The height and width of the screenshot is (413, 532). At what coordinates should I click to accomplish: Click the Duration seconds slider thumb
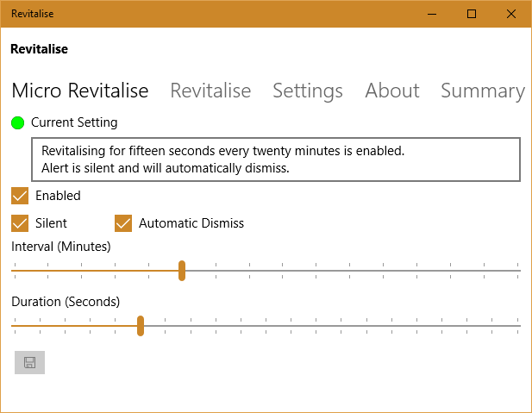[x=141, y=326]
